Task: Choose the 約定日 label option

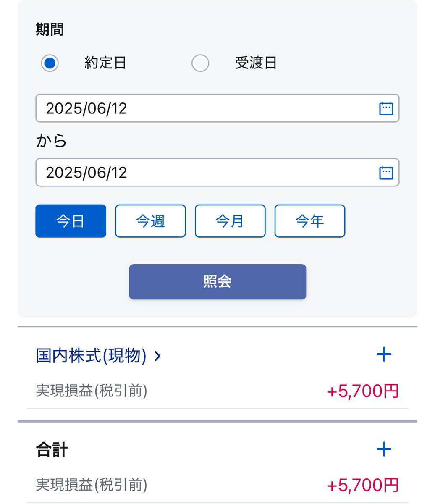Action: pyautogui.click(x=105, y=63)
